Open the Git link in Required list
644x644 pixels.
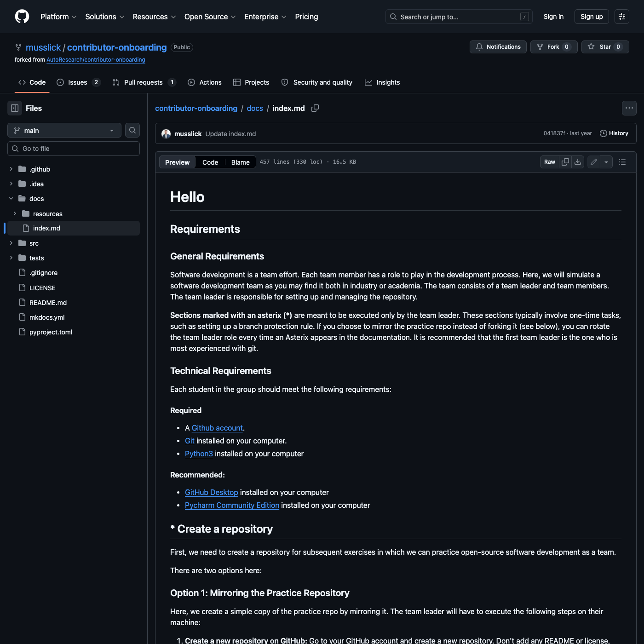tap(190, 441)
